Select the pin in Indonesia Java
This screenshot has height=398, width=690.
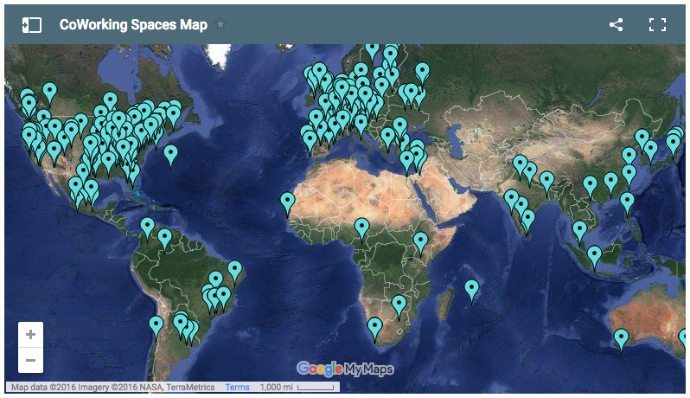pyautogui.click(x=595, y=257)
